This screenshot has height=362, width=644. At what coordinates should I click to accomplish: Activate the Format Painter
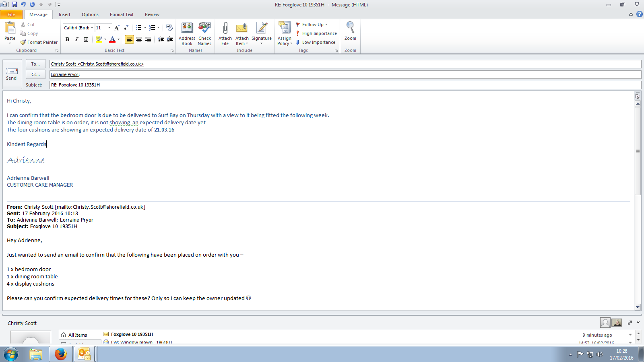[x=39, y=42]
